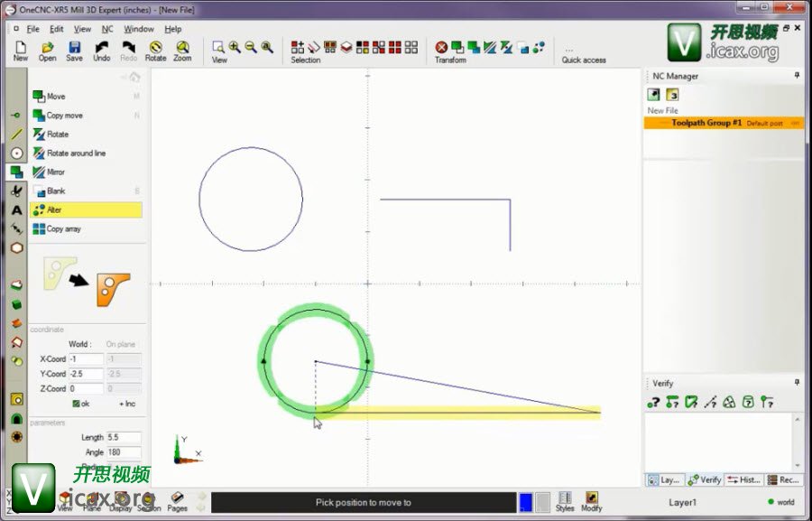The image size is (812, 521).
Task: Click the Length input field
Action: 123,437
